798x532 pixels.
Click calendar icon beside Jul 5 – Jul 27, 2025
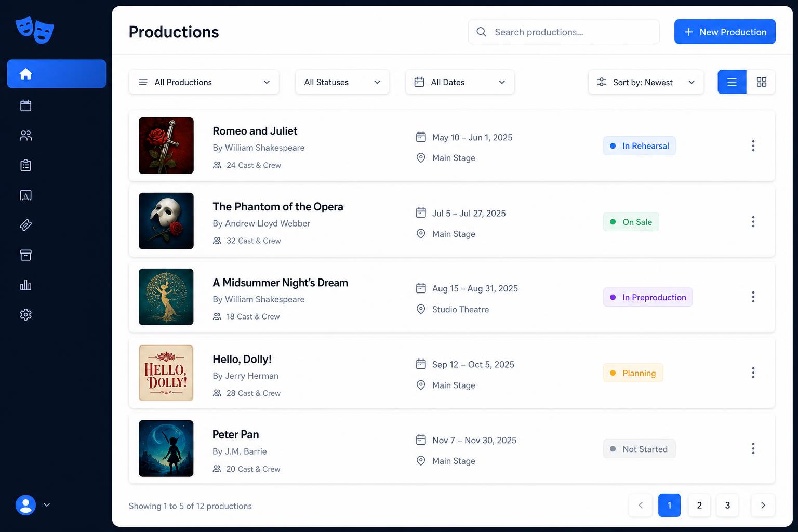click(421, 212)
